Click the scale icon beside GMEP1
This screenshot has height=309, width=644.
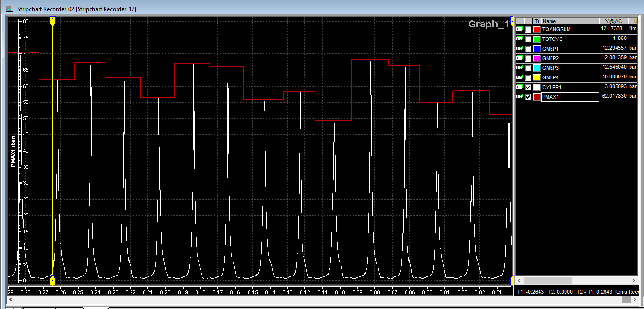[519, 49]
